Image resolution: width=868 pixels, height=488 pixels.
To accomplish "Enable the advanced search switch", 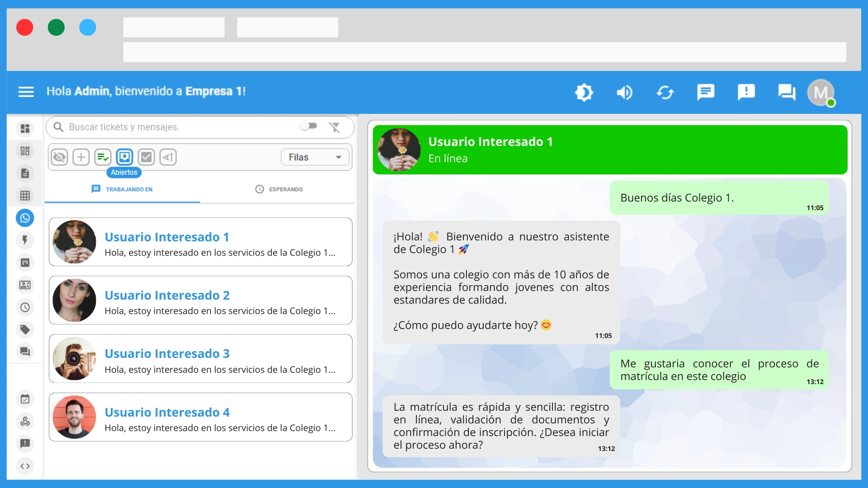I will tap(309, 127).
